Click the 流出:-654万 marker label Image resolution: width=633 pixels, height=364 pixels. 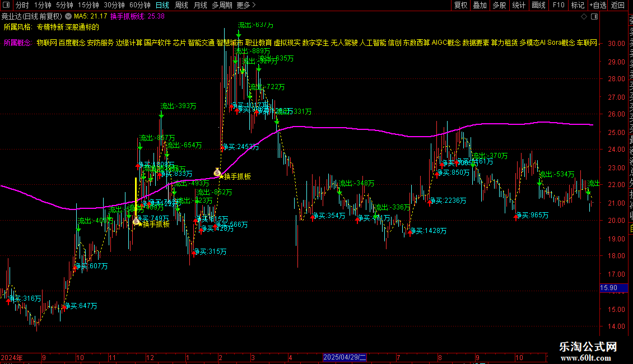point(184,145)
